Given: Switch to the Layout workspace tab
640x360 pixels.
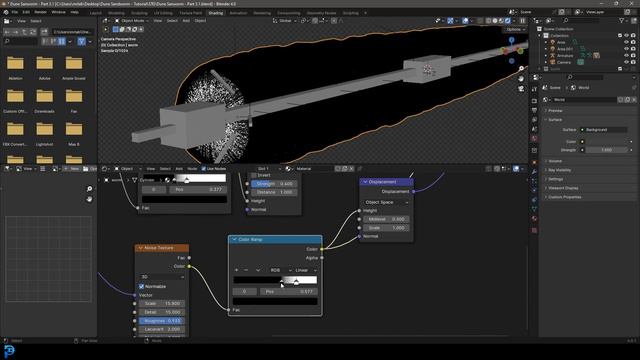Looking at the screenshot, I should 96,13.
